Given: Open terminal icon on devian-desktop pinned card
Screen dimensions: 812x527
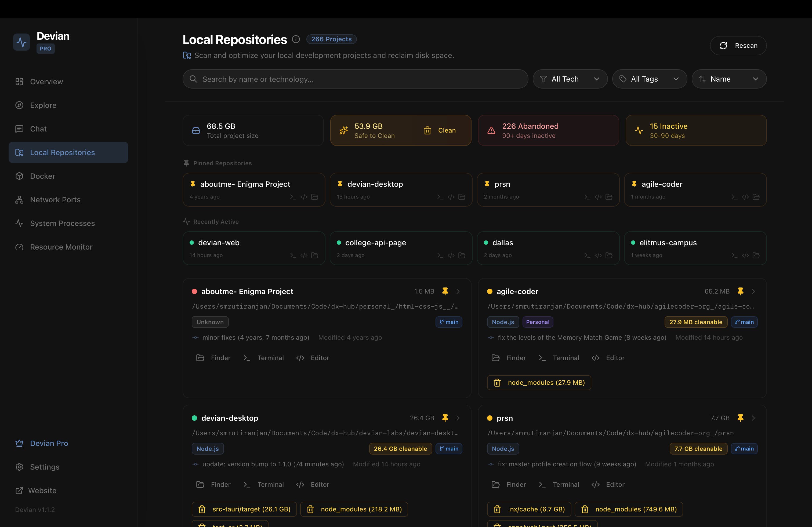Looking at the screenshot, I should 440,197.
